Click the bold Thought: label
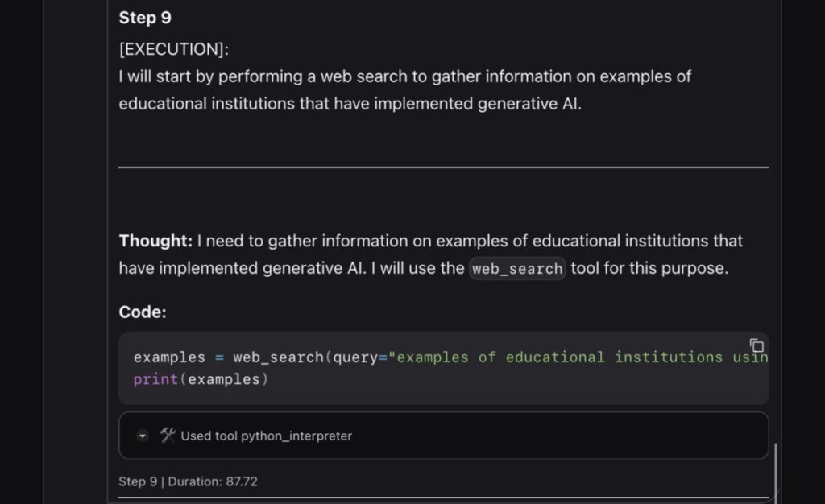 [x=155, y=241]
